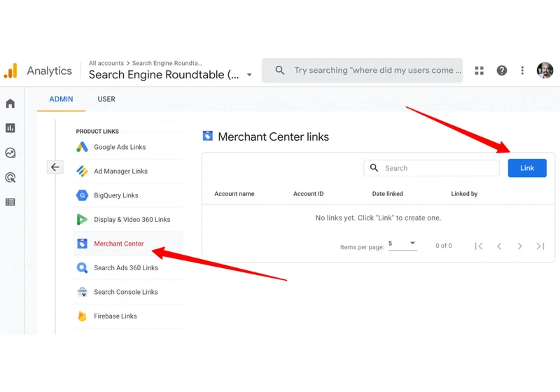Open the Google apps grid icon

click(x=479, y=71)
